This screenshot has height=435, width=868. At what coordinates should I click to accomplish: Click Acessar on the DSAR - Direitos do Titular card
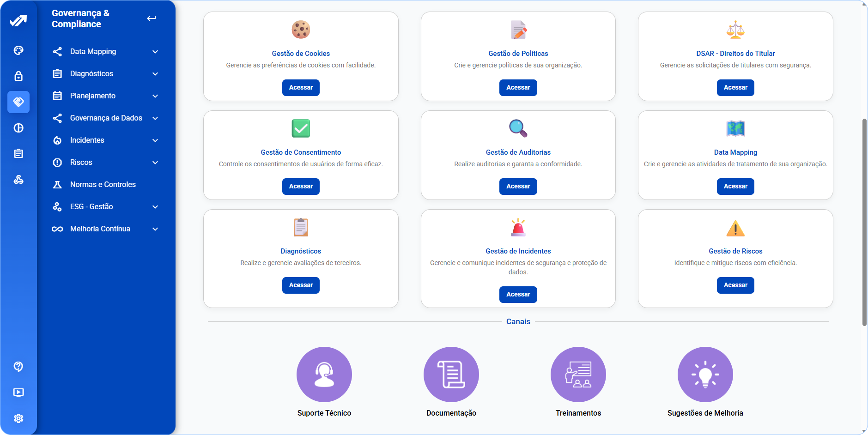click(735, 87)
